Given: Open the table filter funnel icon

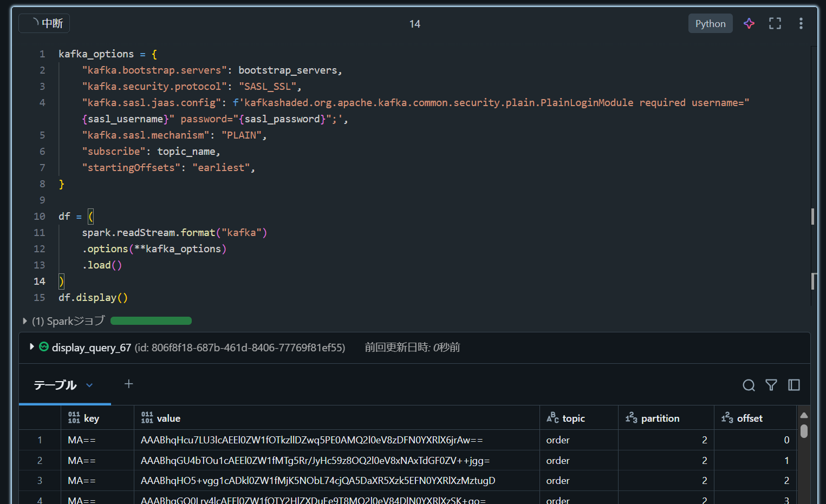Looking at the screenshot, I should (x=771, y=385).
